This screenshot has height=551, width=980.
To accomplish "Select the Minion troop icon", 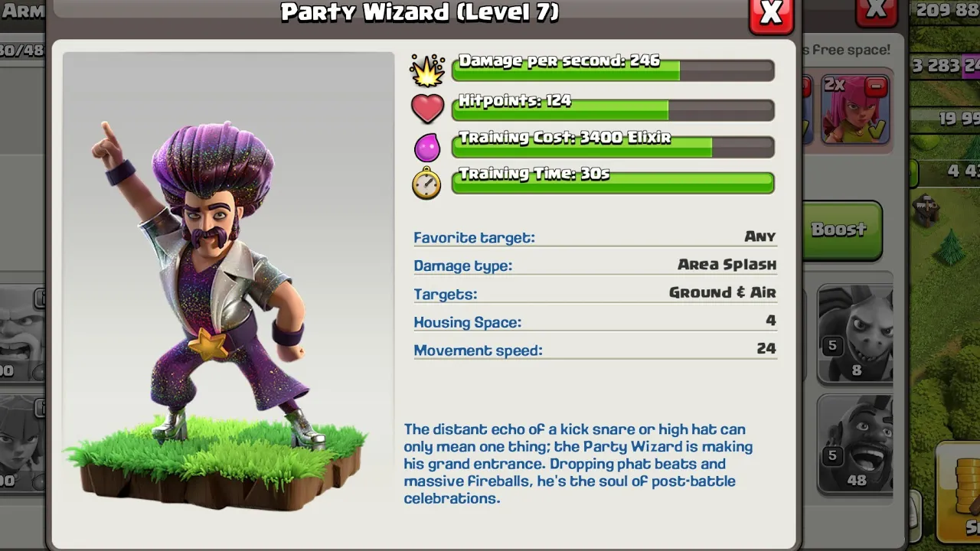I will tap(855, 334).
